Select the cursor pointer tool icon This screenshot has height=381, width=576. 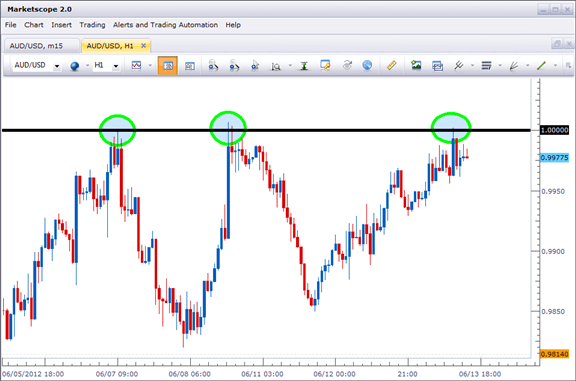coord(255,66)
